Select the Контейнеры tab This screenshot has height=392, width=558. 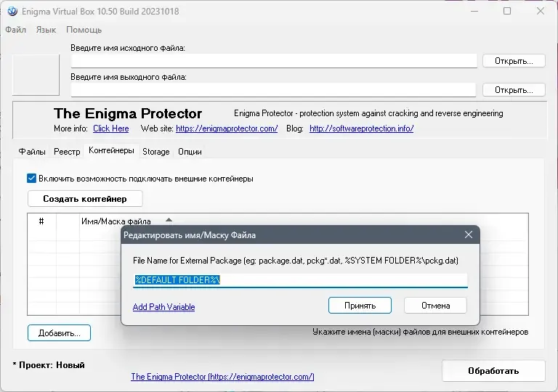pos(111,150)
